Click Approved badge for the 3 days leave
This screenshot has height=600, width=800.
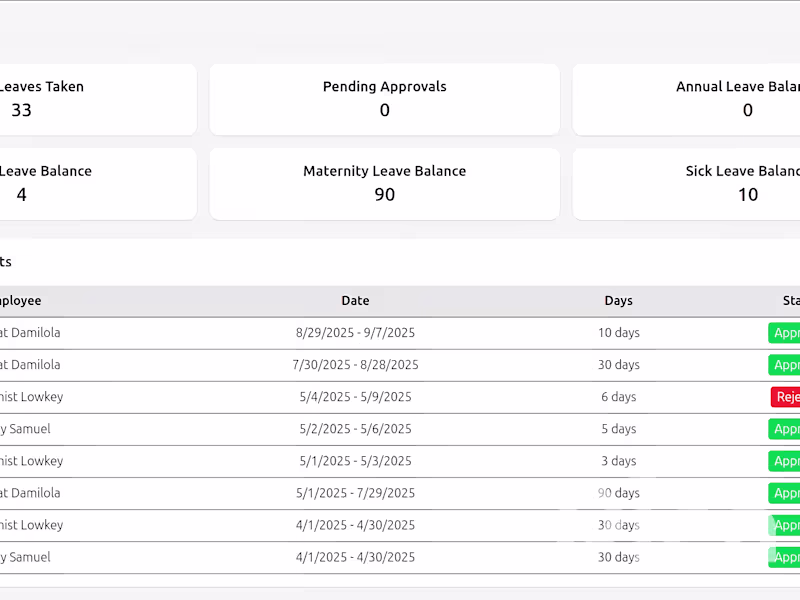(784, 461)
